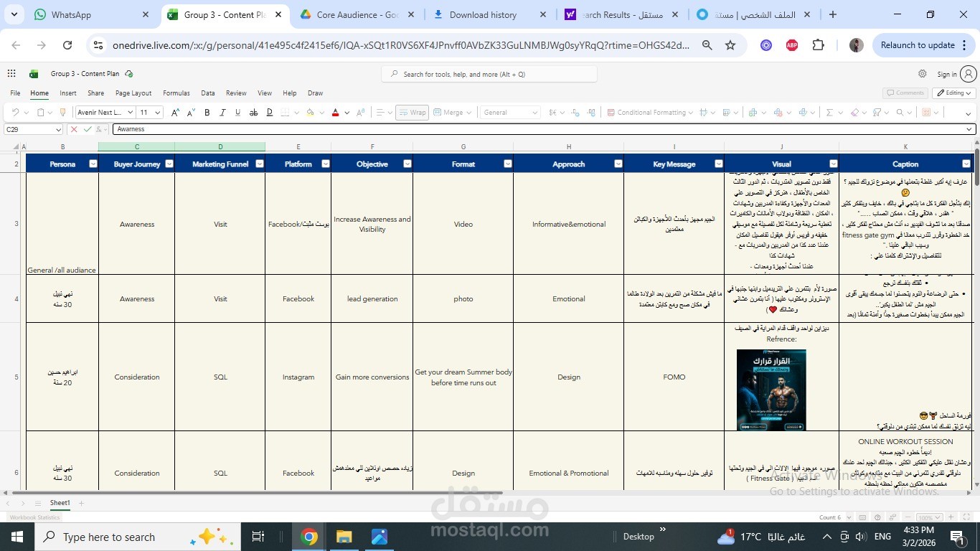This screenshot has width=980, height=551.
Task: Switch to the Insert ribbon tab
Action: (x=68, y=93)
